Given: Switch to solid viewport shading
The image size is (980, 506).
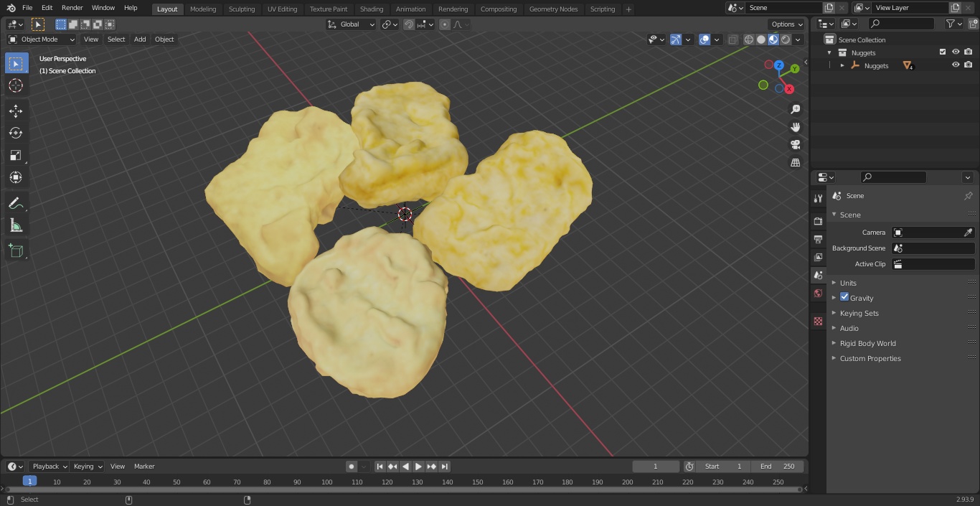Looking at the screenshot, I should click(761, 39).
